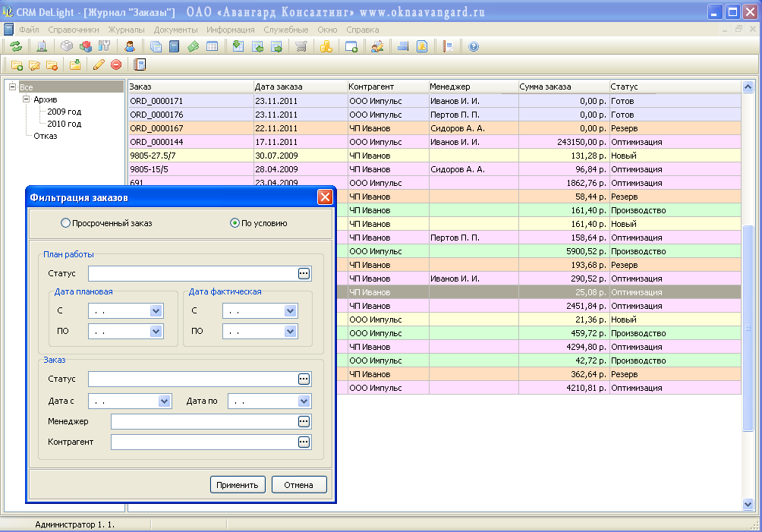Click the gold coins toolbar icon
The image size is (762, 532).
click(x=326, y=46)
